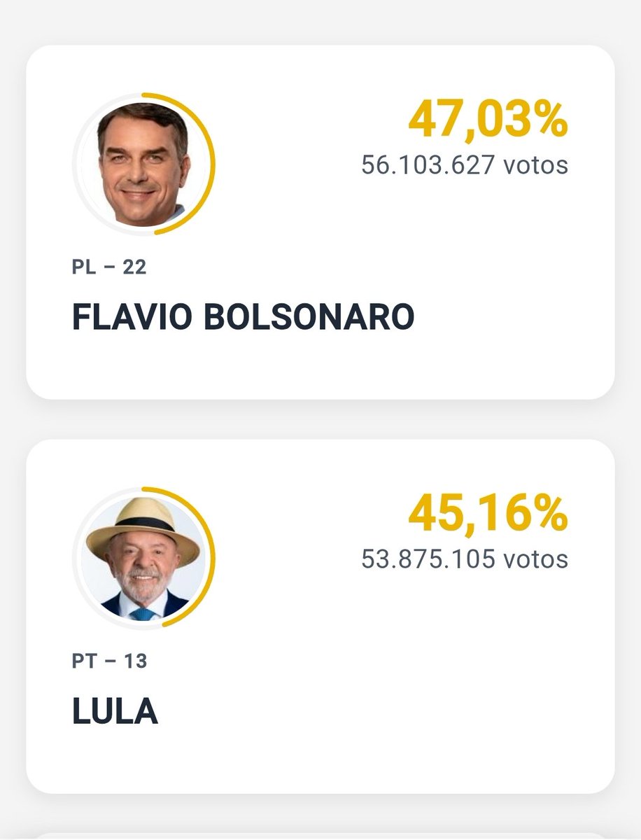Click the 45,16% percentage figure

(488, 513)
